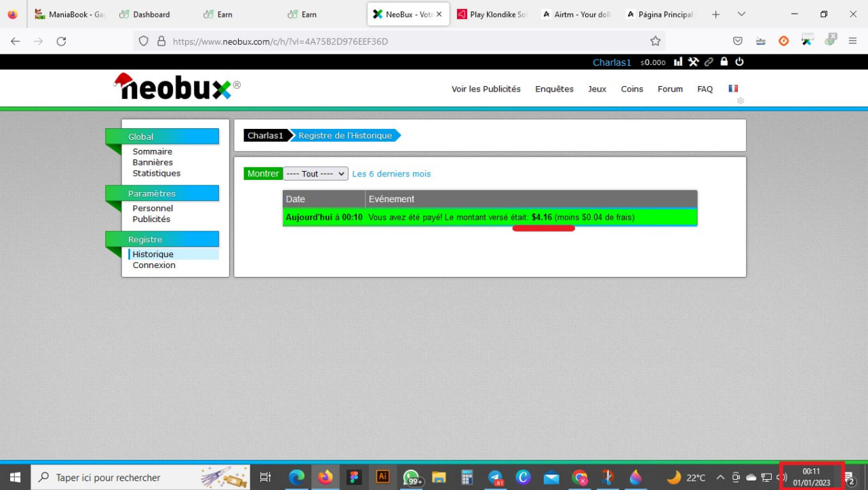The width and height of the screenshot is (868, 490).
Task: Click the French flag language icon
Action: (733, 88)
